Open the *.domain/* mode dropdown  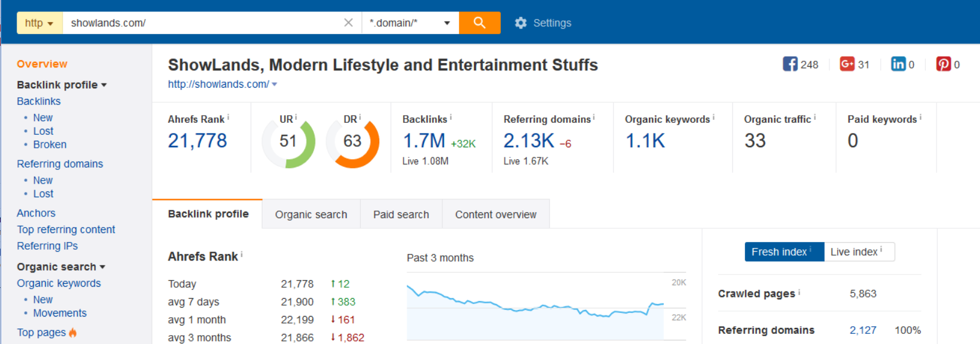410,23
